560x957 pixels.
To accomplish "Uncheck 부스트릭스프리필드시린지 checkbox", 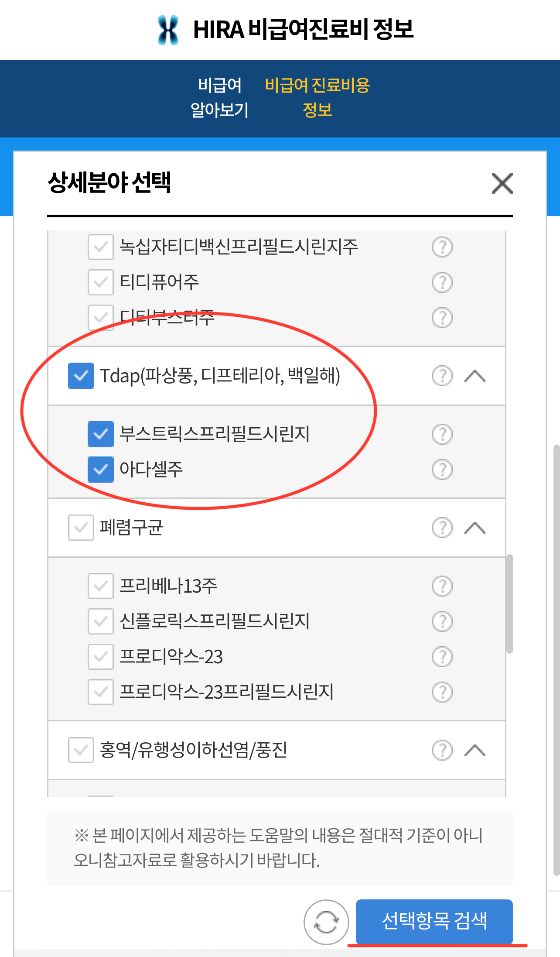I will click(101, 434).
